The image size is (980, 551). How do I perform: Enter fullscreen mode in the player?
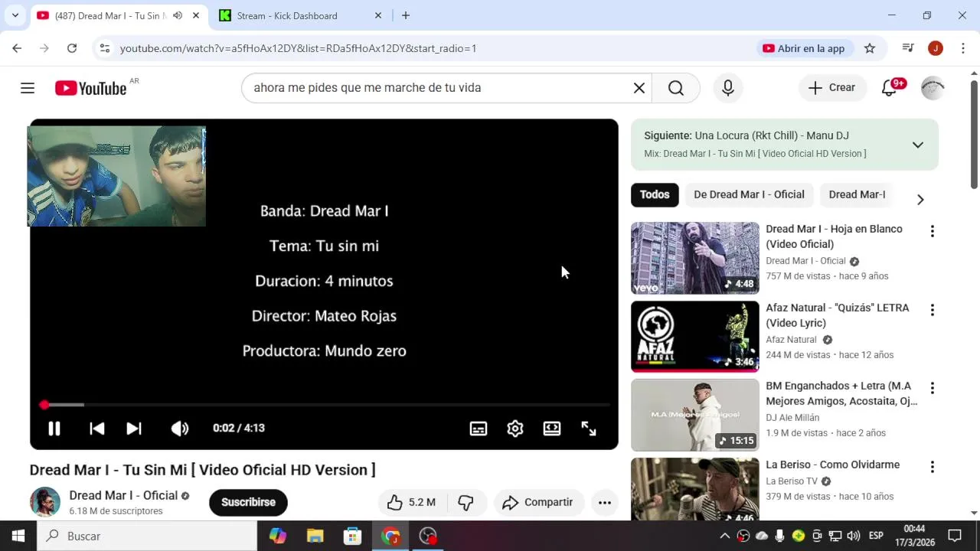[x=589, y=429]
